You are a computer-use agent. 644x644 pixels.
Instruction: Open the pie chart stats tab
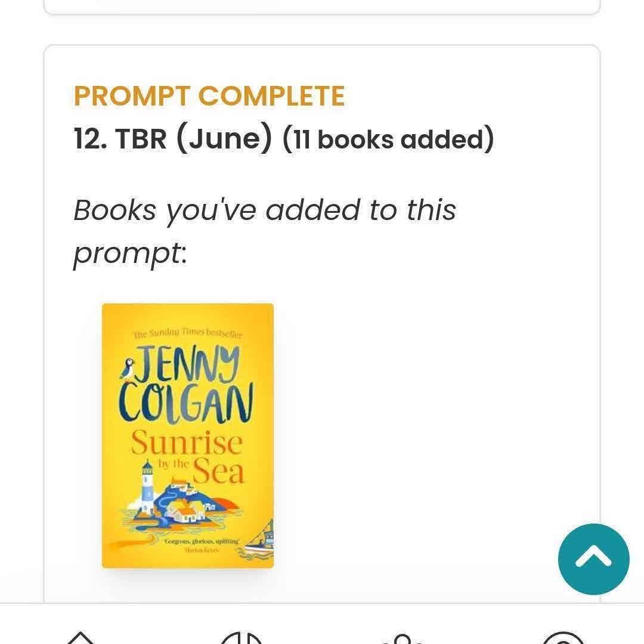[x=241, y=637]
